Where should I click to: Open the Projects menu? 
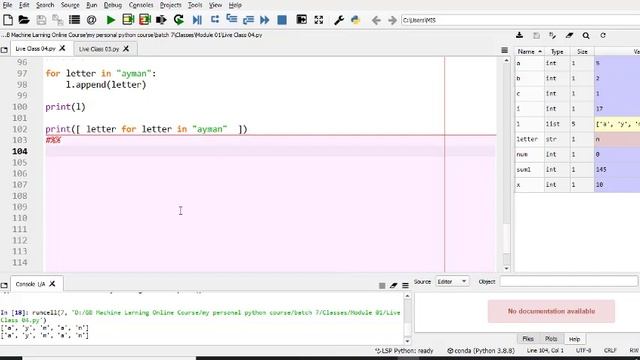(170, 5)
